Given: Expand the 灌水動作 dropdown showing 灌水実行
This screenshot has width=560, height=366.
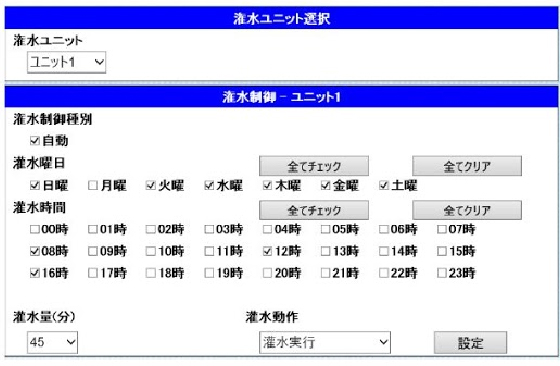Looking at the screenshot, I should [x=325, y=342].
